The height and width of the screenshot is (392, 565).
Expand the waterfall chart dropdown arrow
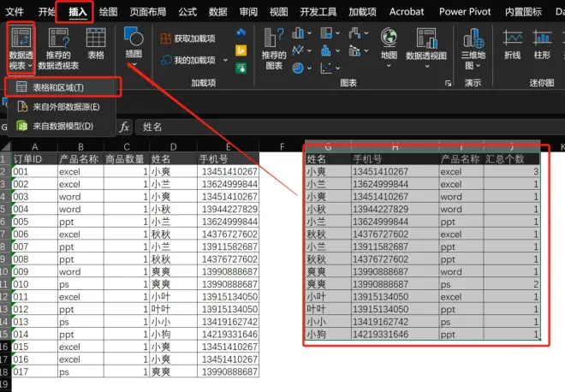(x=366, y=33)
